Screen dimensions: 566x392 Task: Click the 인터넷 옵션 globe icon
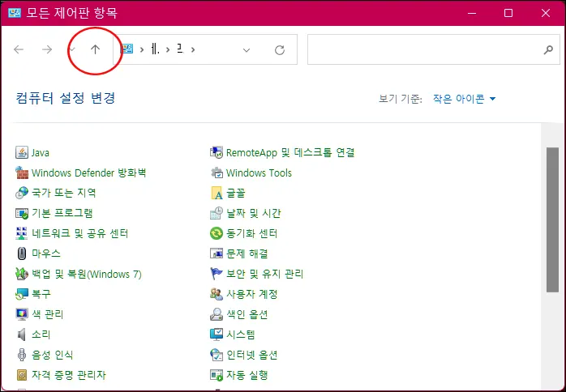217,355
